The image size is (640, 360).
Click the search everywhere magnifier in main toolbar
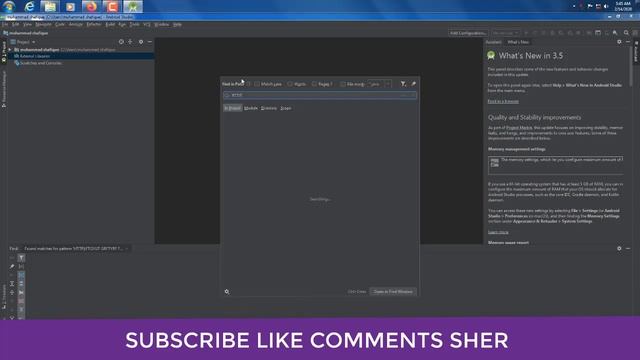click(x=626, y=33)
